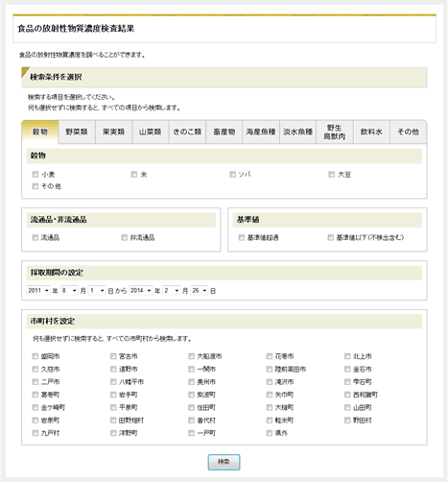Check the 葛巻町 checkbox
The height and width of the screenshot is (482, 448).
35,395
